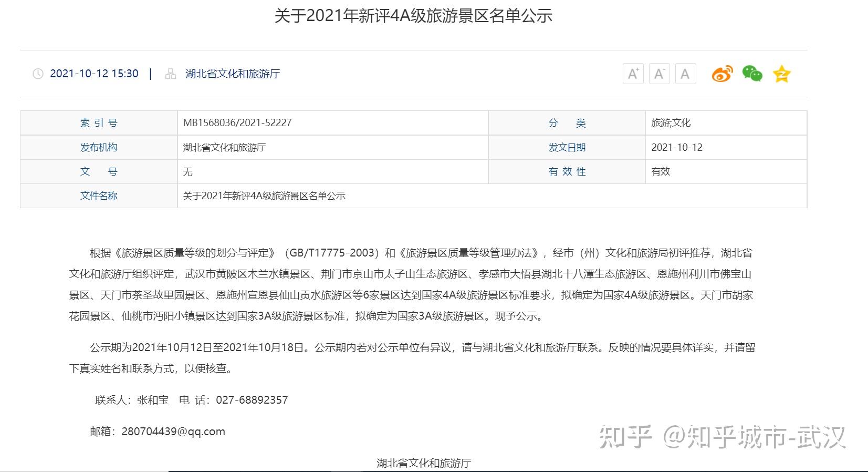This screenshot has height=472, width=868.
Task: Click the 有效性 label cell
Action: pyautogui.click(x=567, y=171)
